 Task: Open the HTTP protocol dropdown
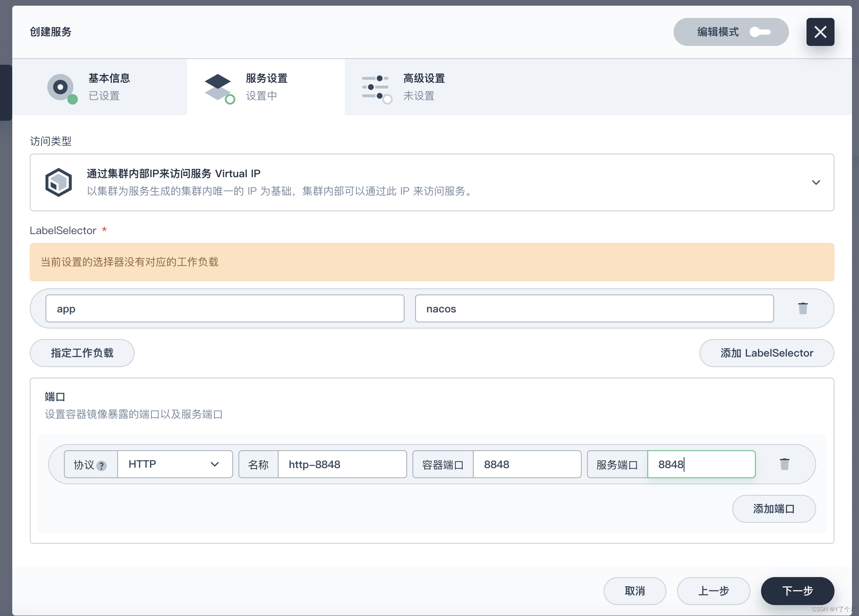[x=175, y=464]
